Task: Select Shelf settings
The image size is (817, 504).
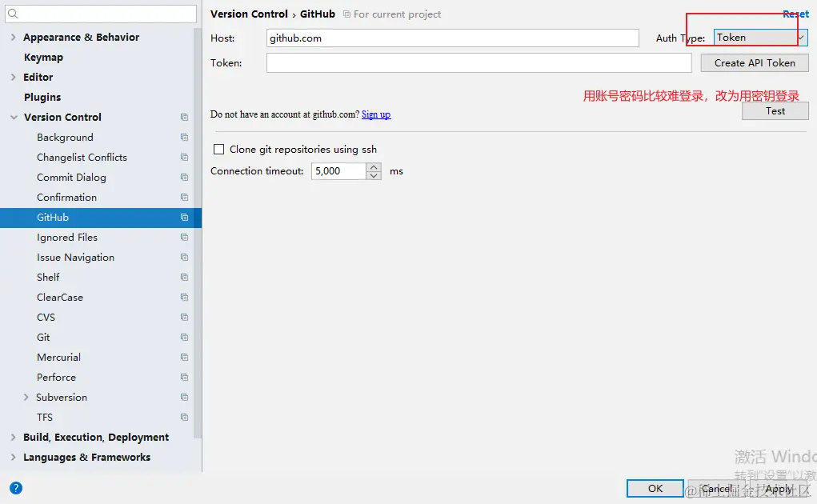Action: tap(48, 278)
